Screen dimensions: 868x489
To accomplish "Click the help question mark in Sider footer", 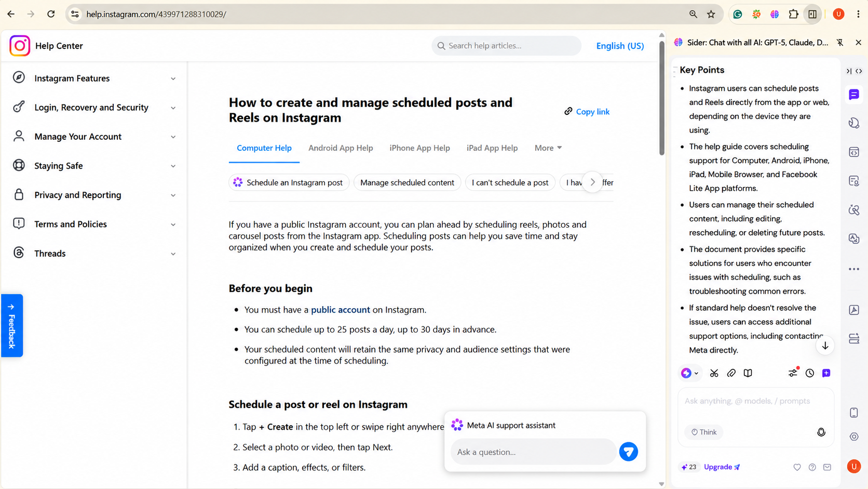I will [x=812, y=467].
